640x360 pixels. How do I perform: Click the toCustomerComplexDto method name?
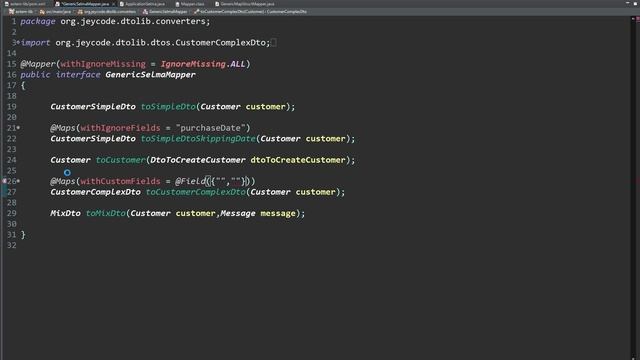coord(196,192)
